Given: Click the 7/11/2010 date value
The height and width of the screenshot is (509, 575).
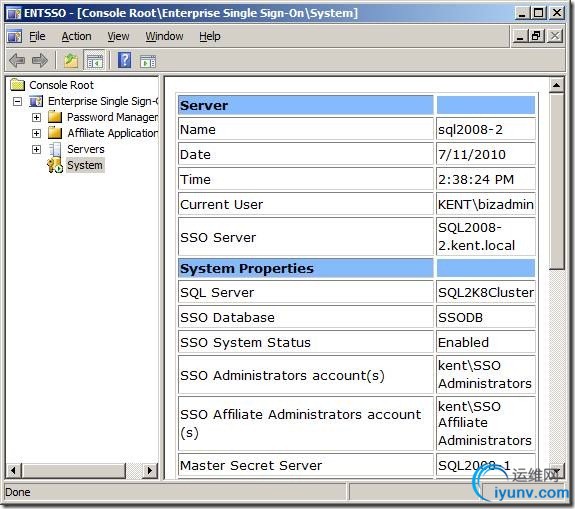Looking at the screenshot, I should click(x=472, y=154).
